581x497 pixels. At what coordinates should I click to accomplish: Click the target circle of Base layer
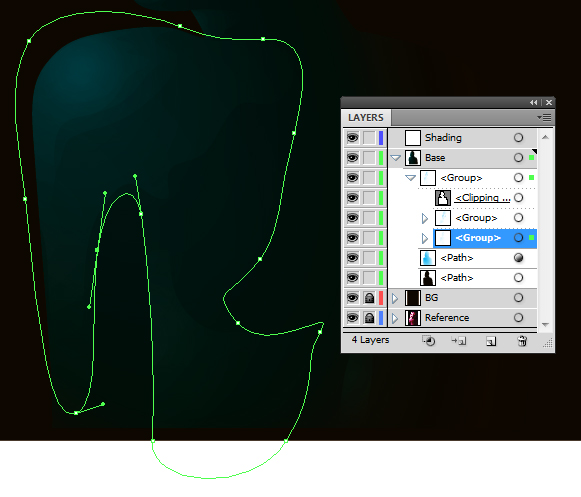[518, 158]
